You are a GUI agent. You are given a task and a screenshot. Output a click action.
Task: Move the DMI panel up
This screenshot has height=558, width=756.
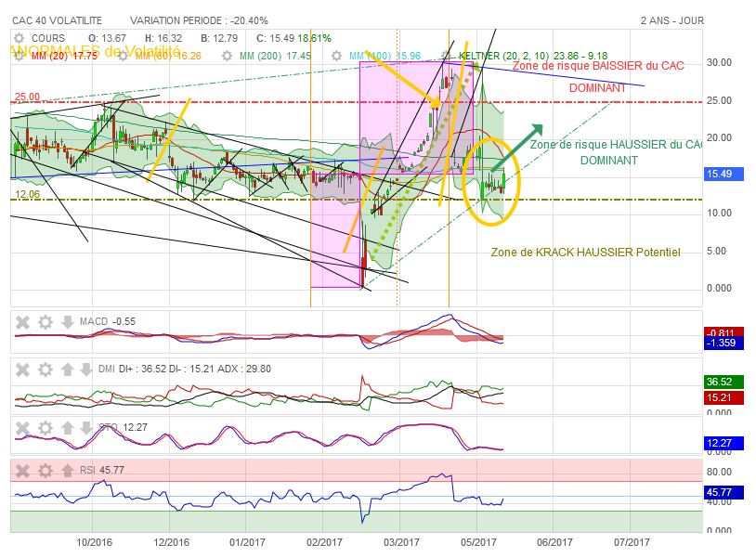click(68, 370)
